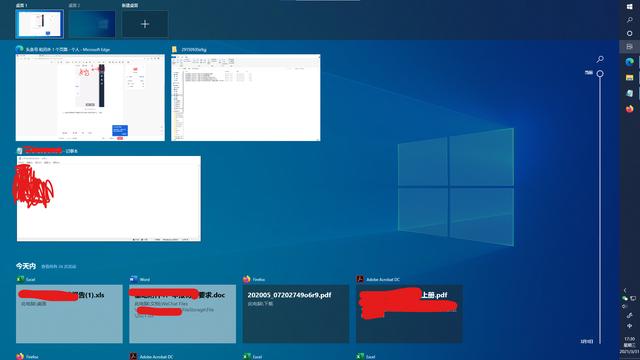
Task: Open taskbar Search magnifier icon
Action: coord(629,20)
